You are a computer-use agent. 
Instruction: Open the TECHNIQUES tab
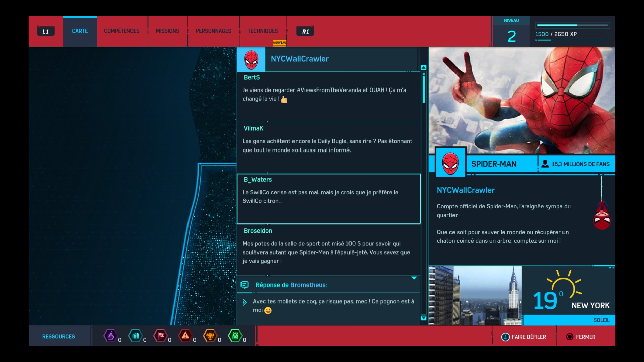pos(263,31)
